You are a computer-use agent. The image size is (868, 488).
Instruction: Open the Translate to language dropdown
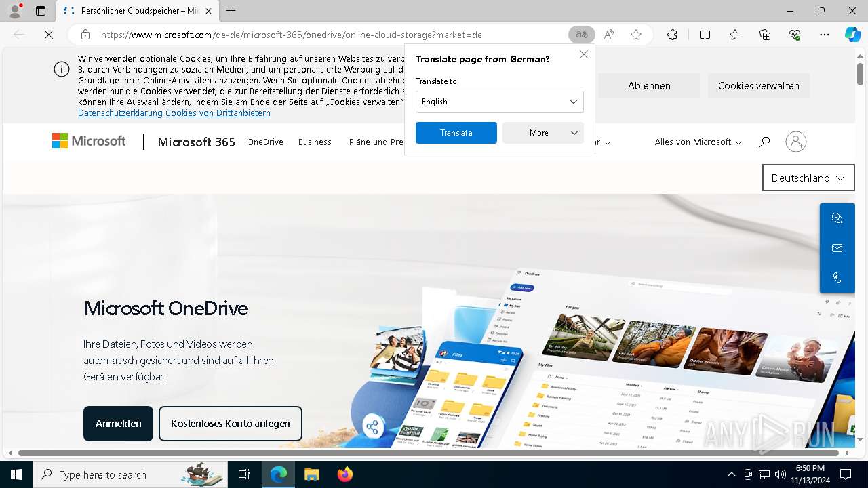coord(500,102)
